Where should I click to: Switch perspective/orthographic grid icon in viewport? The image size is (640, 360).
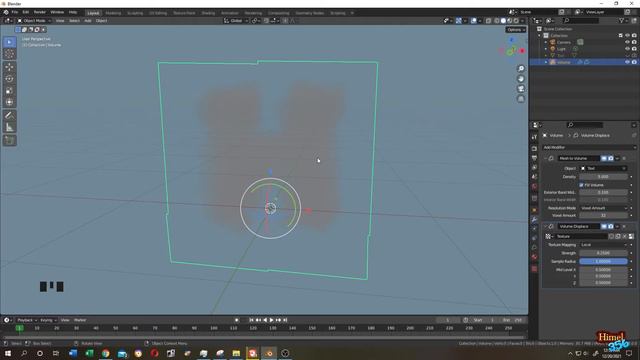[x=521, y=99]
